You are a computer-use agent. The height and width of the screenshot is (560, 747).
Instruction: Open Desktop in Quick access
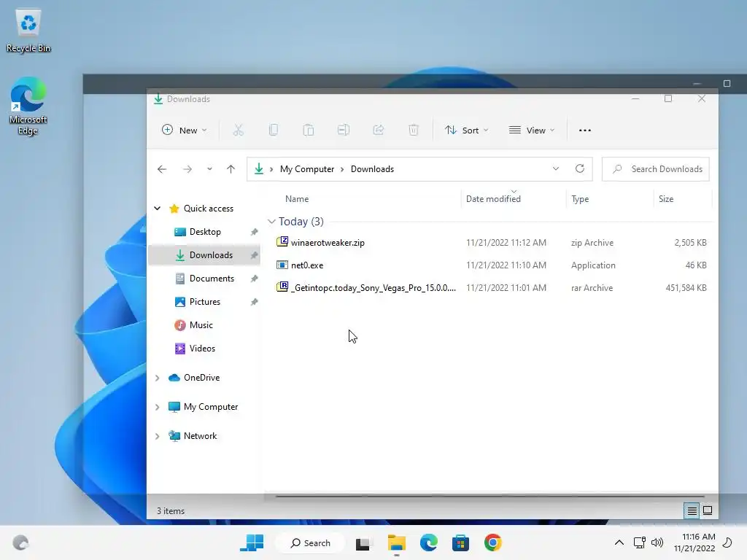tap(205, 232)
